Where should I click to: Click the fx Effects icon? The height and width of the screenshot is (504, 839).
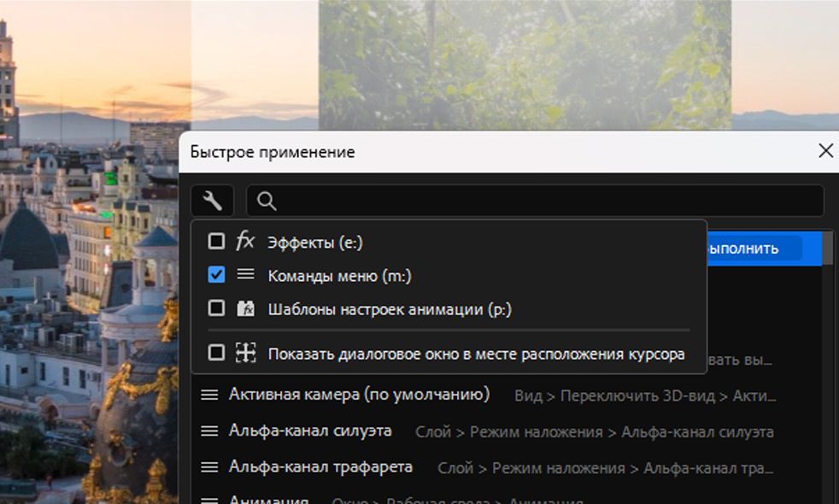coord(245,242)
